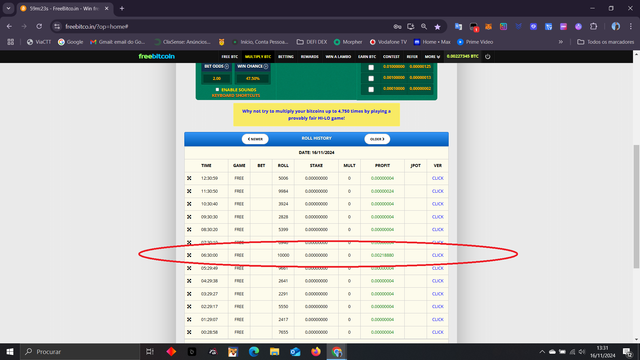Screen dimensions: 640x360
Task: Go to MULTIPLY BTC tab
Action: pyautogui.click(x=258, y=57)
